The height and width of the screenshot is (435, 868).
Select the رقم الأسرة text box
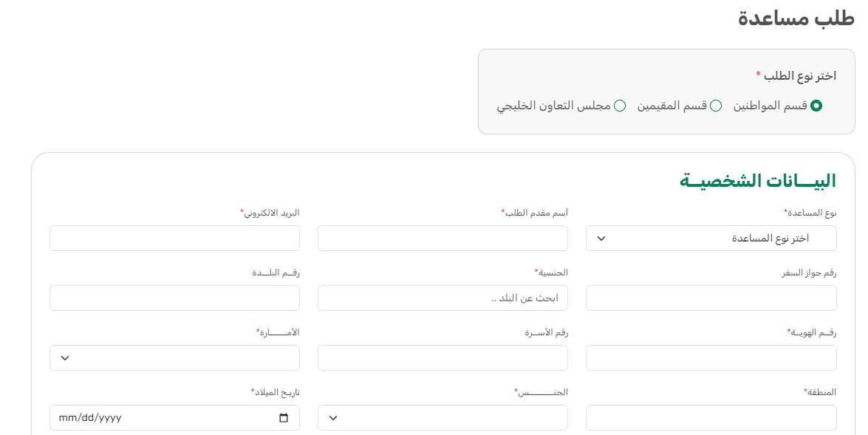coord(442,358)
